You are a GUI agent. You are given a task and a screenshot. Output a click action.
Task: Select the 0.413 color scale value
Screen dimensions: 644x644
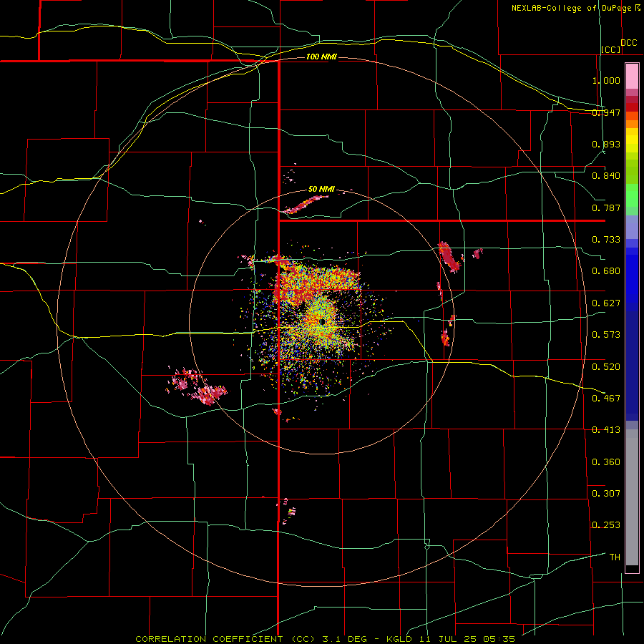pos(606,430)
